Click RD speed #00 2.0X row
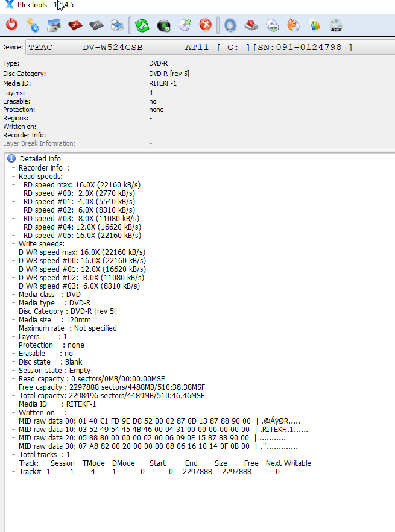395x532 pixels. coord(79,193)
